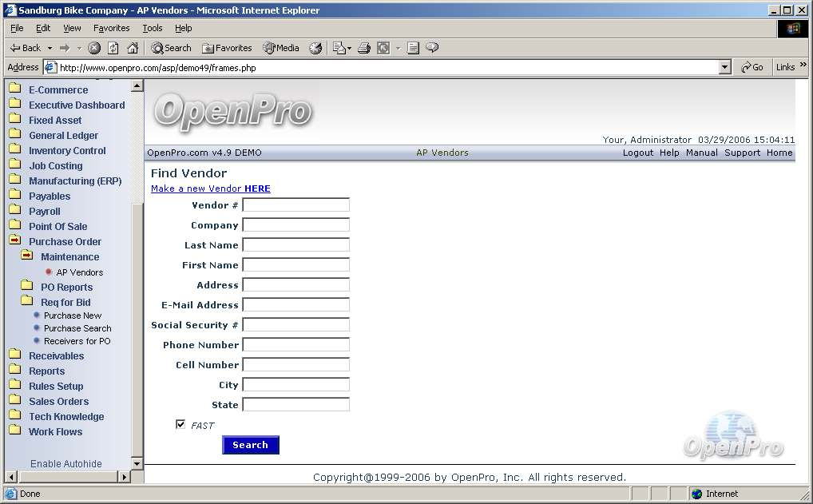Click the Logout link in header
Screen dimensions: 813x504
tap(637, 153)
